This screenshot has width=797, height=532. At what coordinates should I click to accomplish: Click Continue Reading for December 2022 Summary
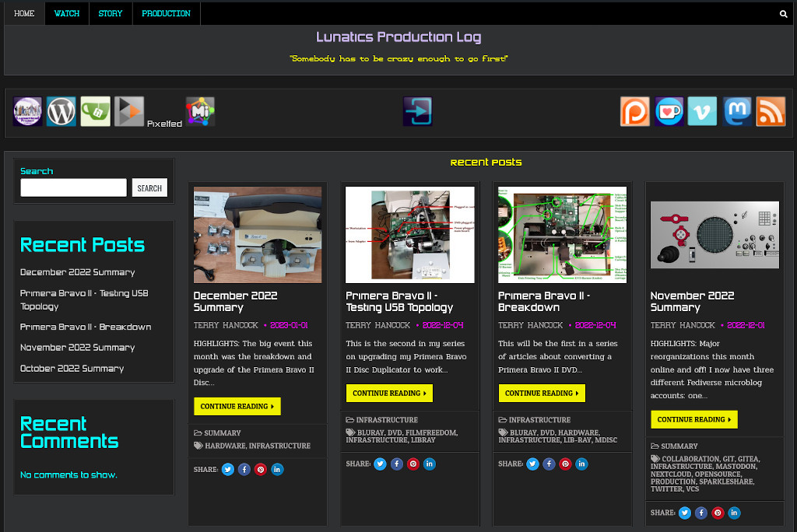tap(237, 406)
